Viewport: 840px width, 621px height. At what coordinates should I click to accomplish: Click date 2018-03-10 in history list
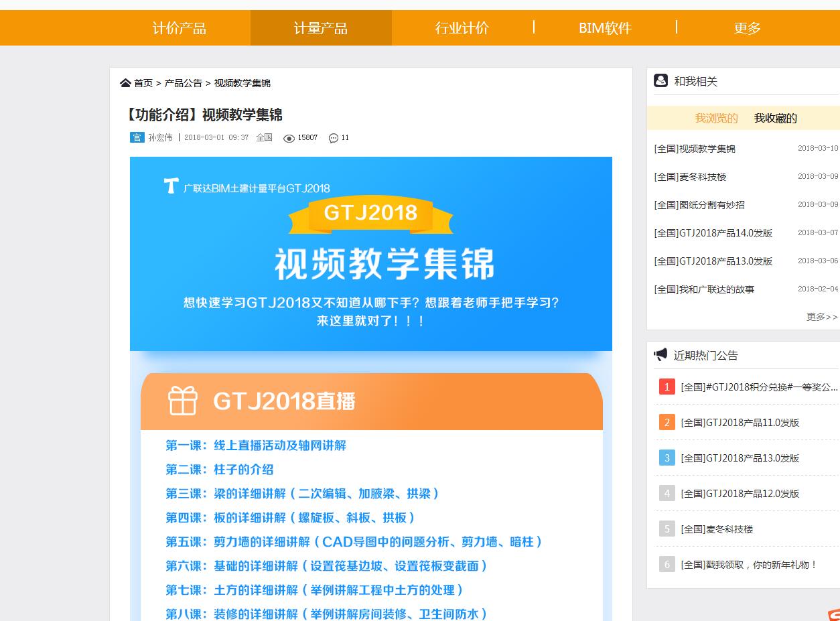coord(818,149)
